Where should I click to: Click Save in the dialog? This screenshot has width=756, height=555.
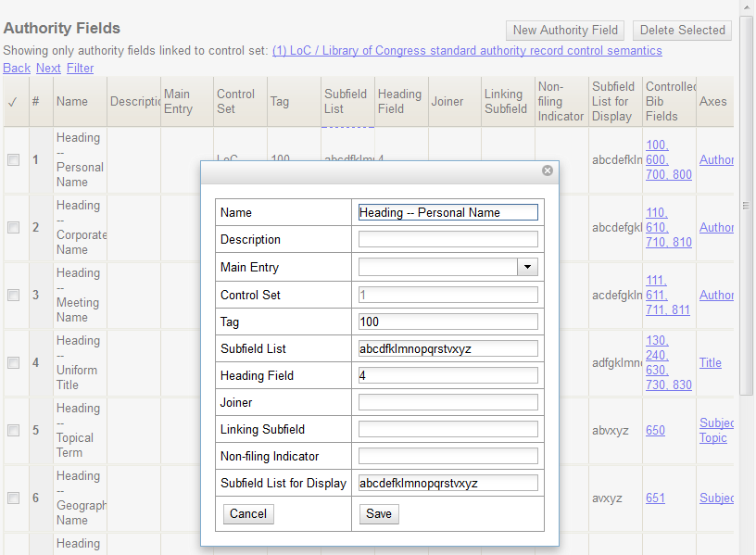pos(379,513)
